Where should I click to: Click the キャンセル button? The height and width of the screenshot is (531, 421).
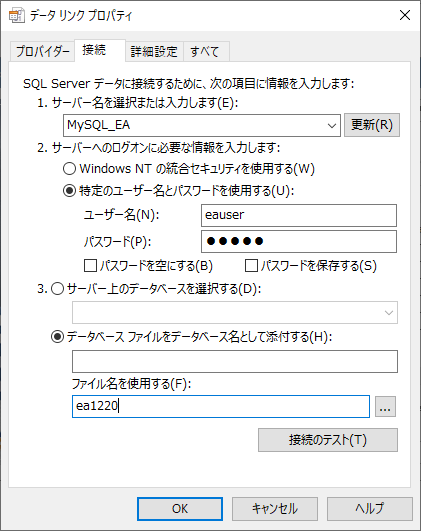(275, 509)
